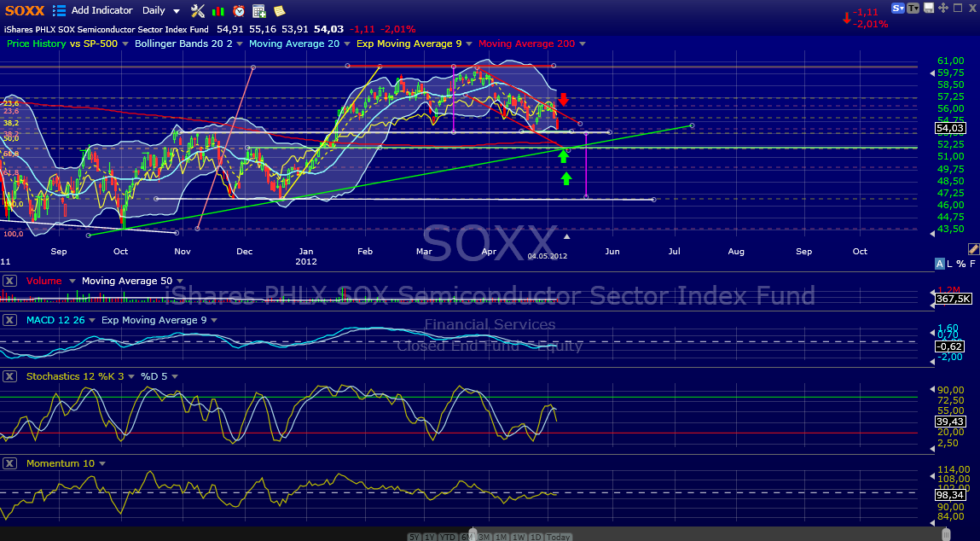Screen dimensions: 980x541
Task: Click the red Moving Average 200 label
Action: [x=525, y=44]
